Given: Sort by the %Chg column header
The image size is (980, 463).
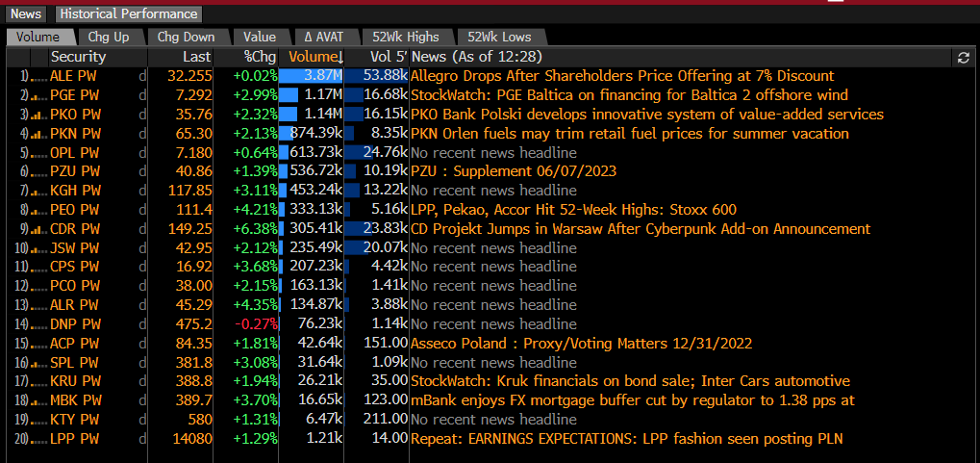Looking at the screenshot, I should pyautogui.click(x=259, y=58).
